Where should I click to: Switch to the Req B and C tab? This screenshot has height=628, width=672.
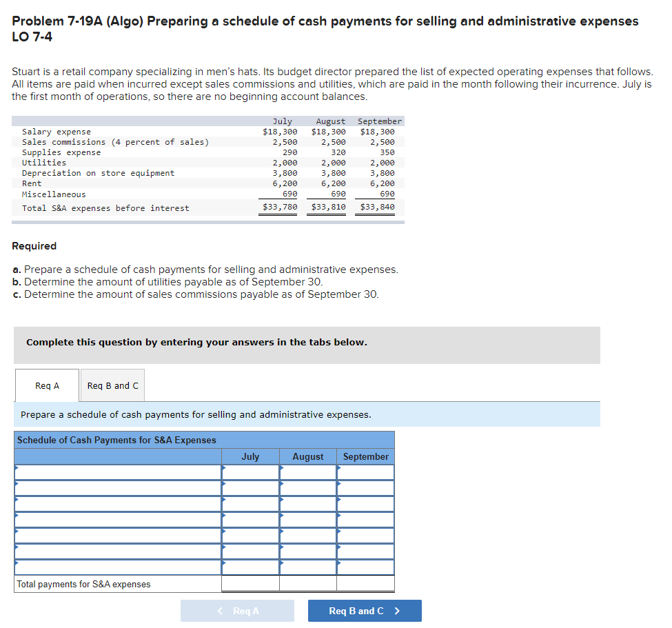[x=112, y=385]
